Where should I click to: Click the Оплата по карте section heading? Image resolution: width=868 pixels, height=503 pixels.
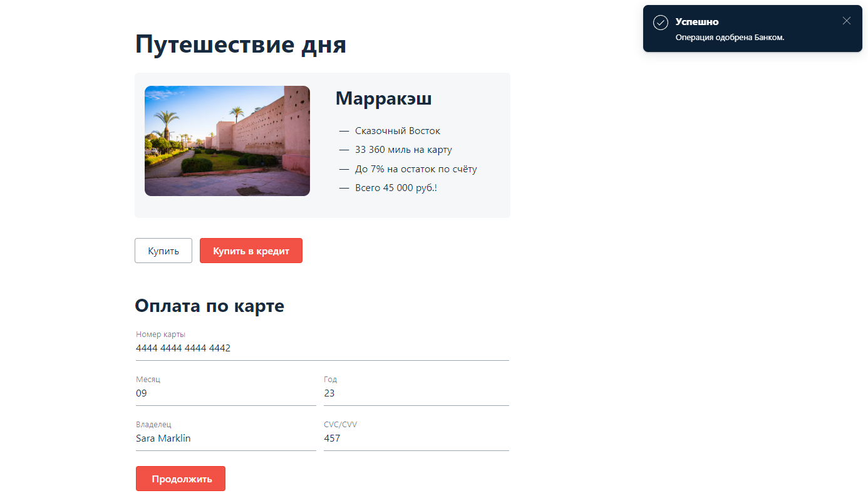click(x=209, y=306)
